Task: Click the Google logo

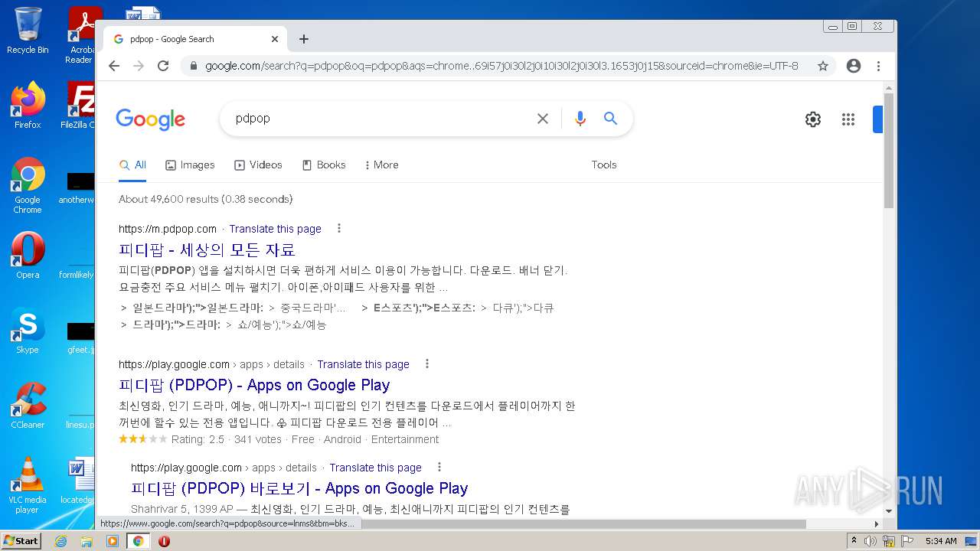Action: 151,119
